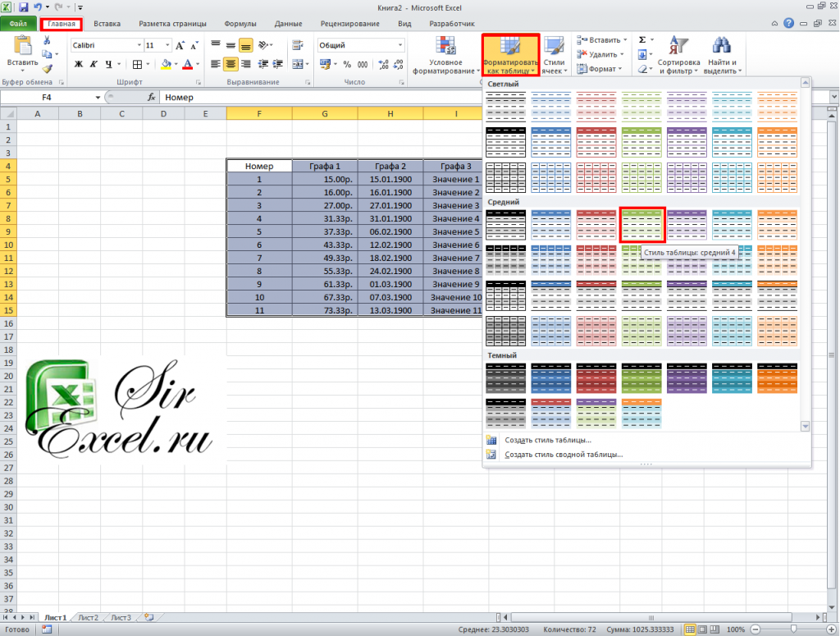Toggle the wrap text option

[x=296, y=45]
